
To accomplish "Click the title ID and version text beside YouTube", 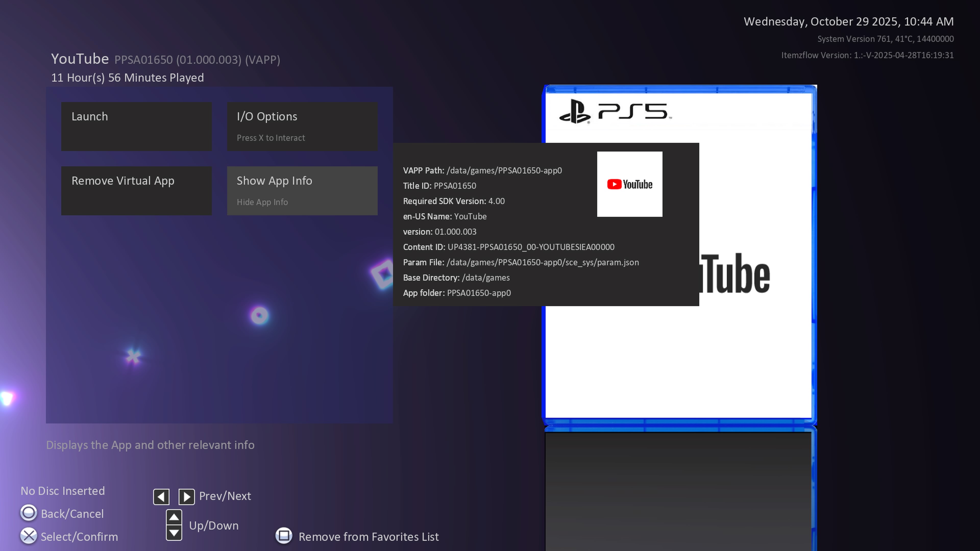I will point(197,60).
